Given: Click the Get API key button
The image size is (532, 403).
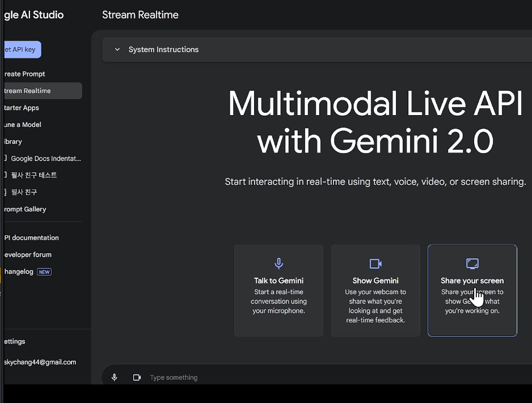Looking at the screenshot, I should pyautogui.click(x=22, y=49).
